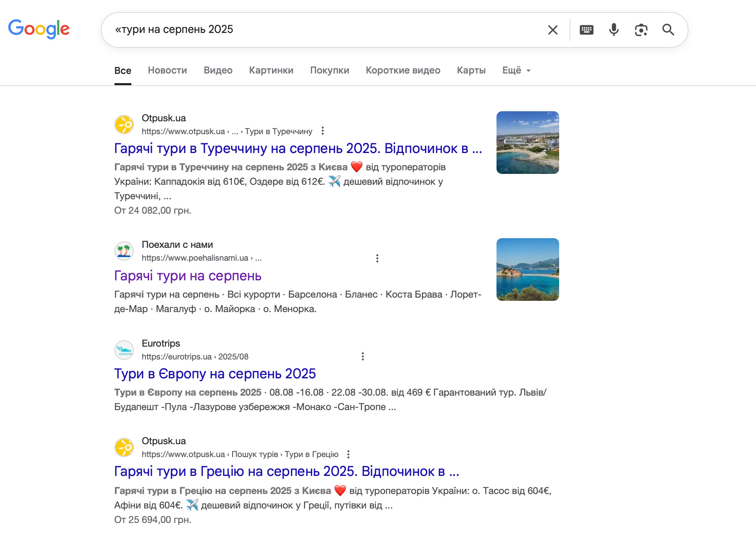This screenshot has height=543, width=756.
Task: Open more options for eurotrips.ua result
Action: click(x=363, y=357)
